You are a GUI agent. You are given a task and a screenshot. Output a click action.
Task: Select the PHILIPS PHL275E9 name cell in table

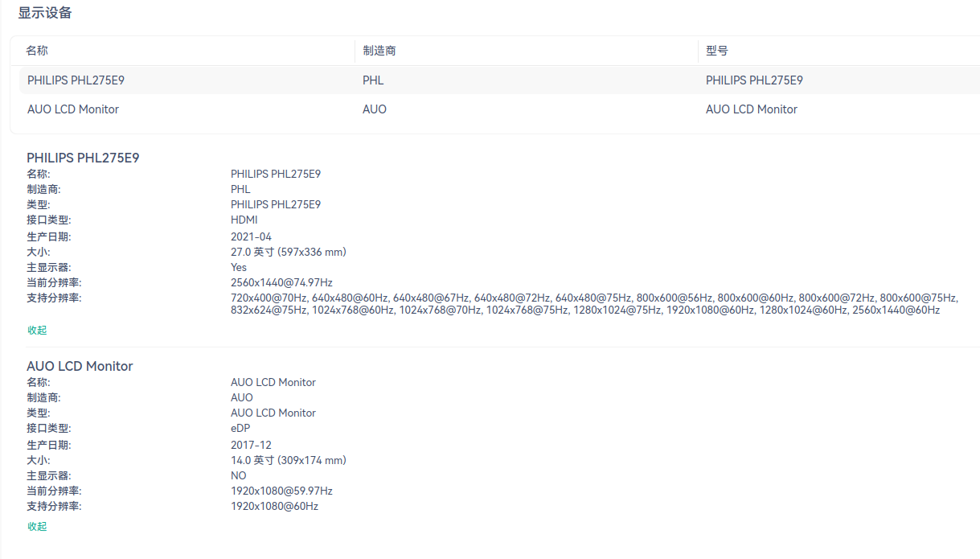(76, 80)
